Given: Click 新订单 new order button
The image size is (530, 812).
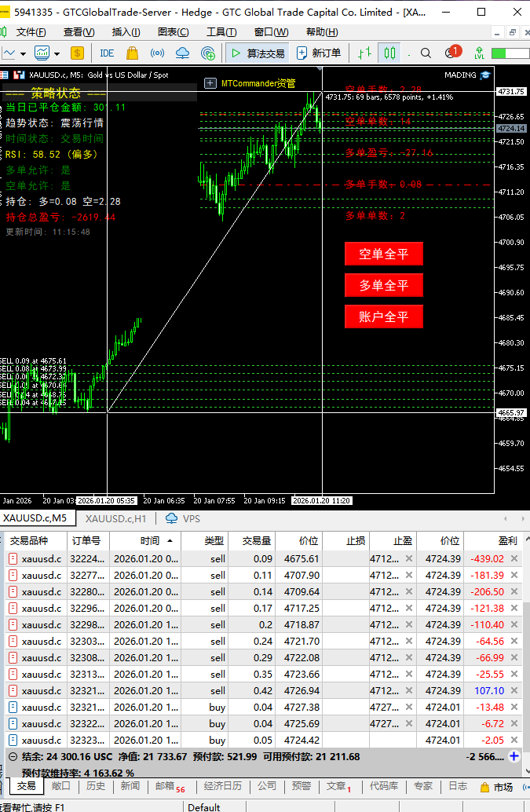Looking at the screenshot, I should (319, 53).
